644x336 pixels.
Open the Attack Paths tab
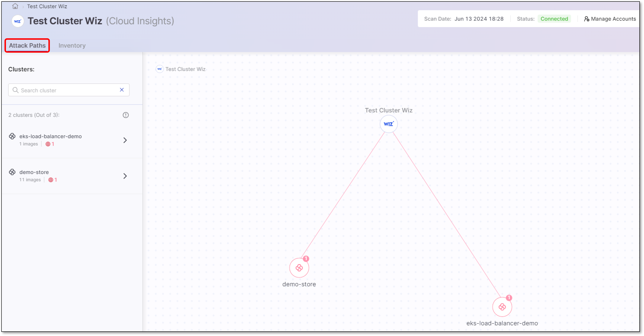[x=27, y=46]
